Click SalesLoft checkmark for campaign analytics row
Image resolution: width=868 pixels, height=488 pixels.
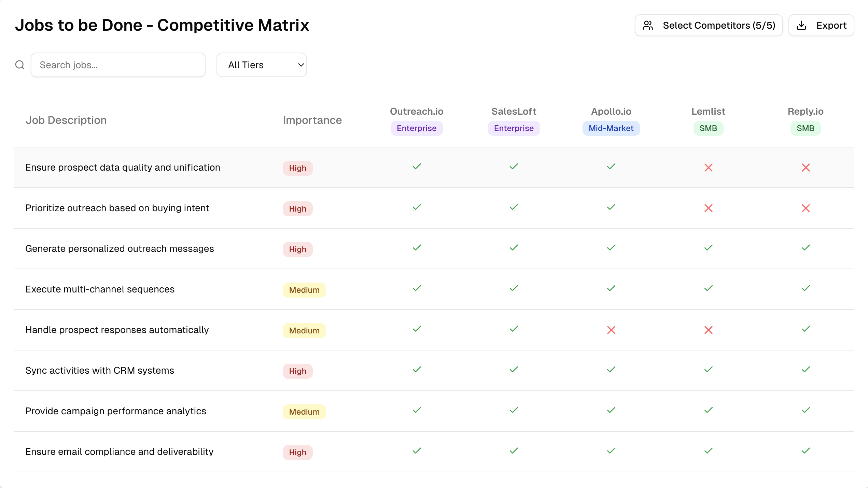[514, 410]
